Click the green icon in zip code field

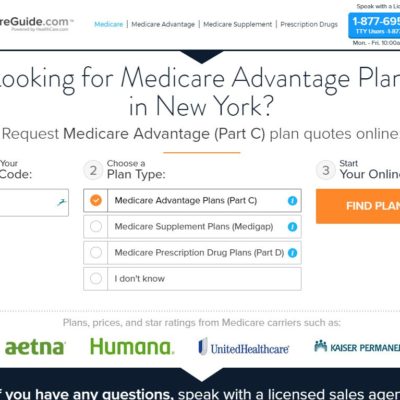(x=61, y=202)
